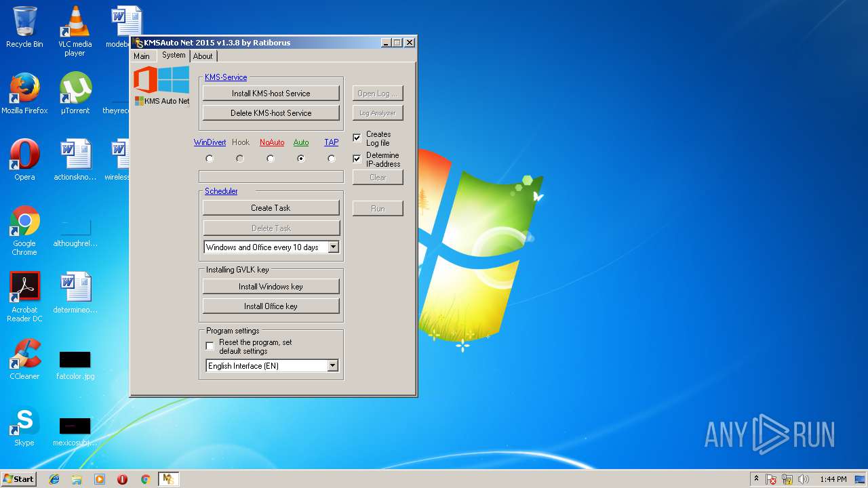Select the mexicosubj... desktop file
This screenshot has width=868, height=488.
pyautogui.click(x=75, y=431)
